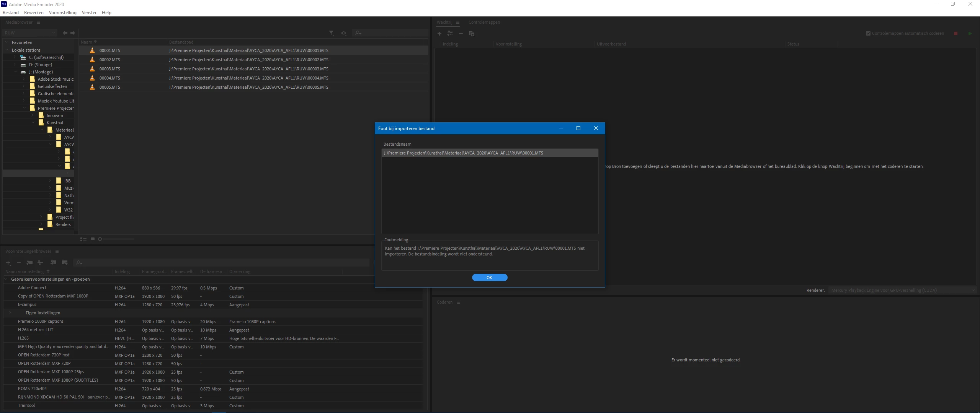Click the green start queue play button
Screen dimensions: 980x413
(970, 34)
